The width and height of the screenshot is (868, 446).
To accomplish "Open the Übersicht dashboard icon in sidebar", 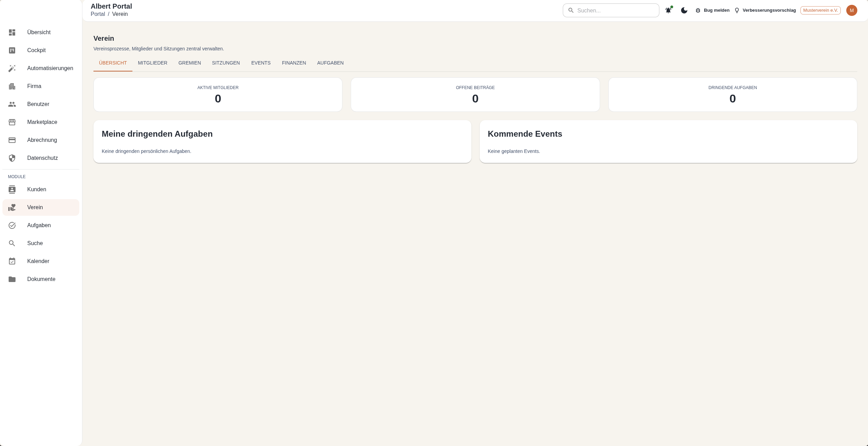I will tap(12, 32).
